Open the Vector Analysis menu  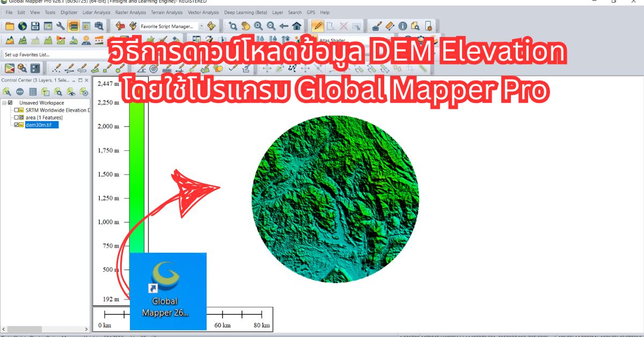[203, 12]
